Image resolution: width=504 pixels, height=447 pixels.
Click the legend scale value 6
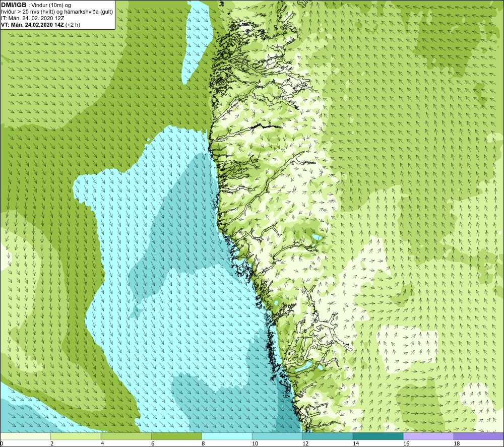click(x=153, y=443)
